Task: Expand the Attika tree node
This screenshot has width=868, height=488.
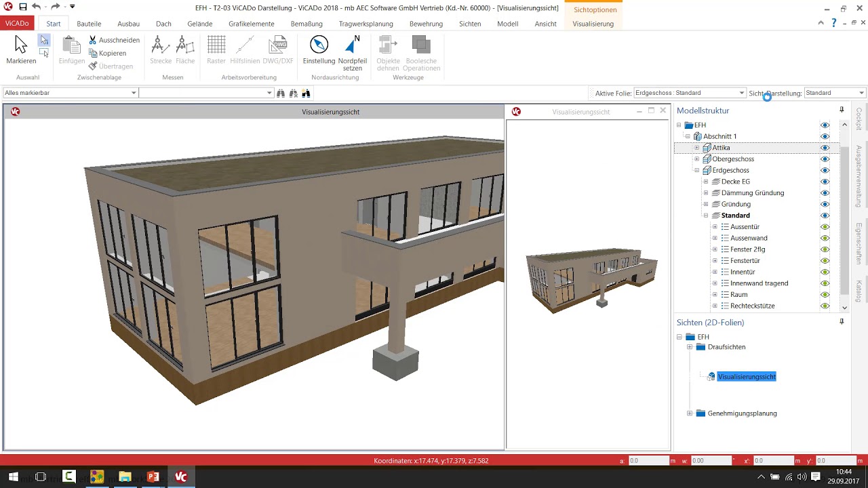Action: (696, 148)
